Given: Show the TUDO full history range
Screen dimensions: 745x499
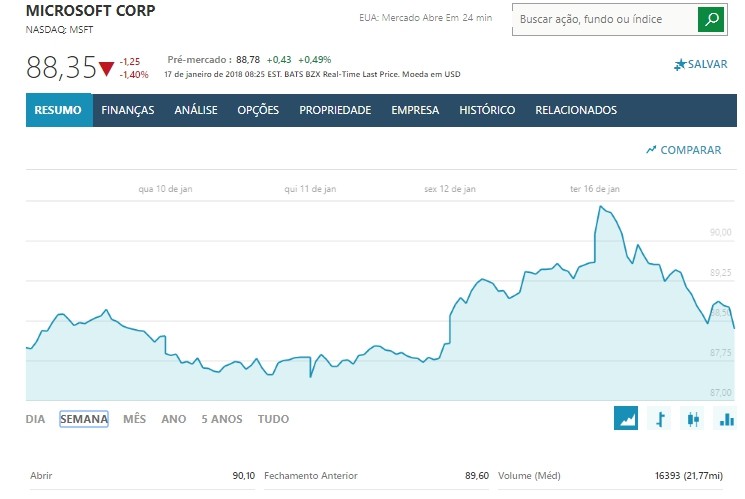Looking at the screenshot, I should click(x=273, y=419).
